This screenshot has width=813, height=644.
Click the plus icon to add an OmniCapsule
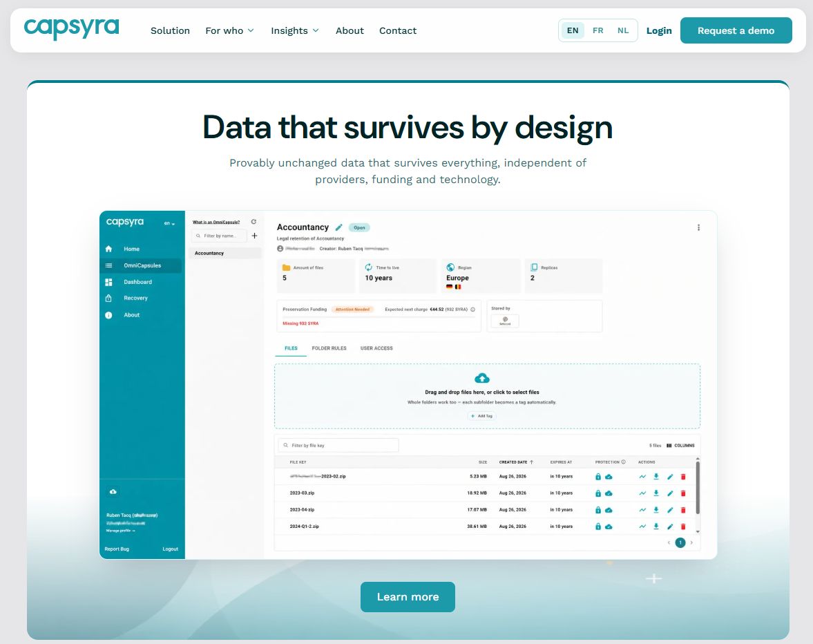coord(255,236)
